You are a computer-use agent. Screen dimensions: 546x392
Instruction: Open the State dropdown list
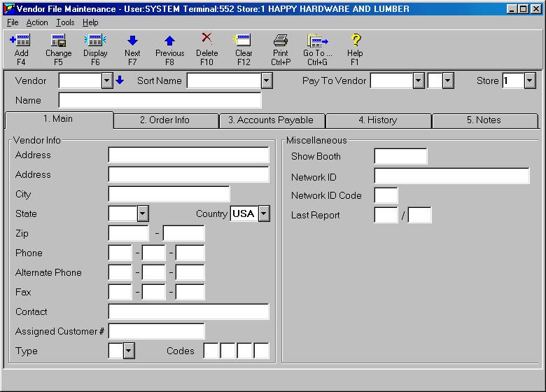(x=143, y=213)
